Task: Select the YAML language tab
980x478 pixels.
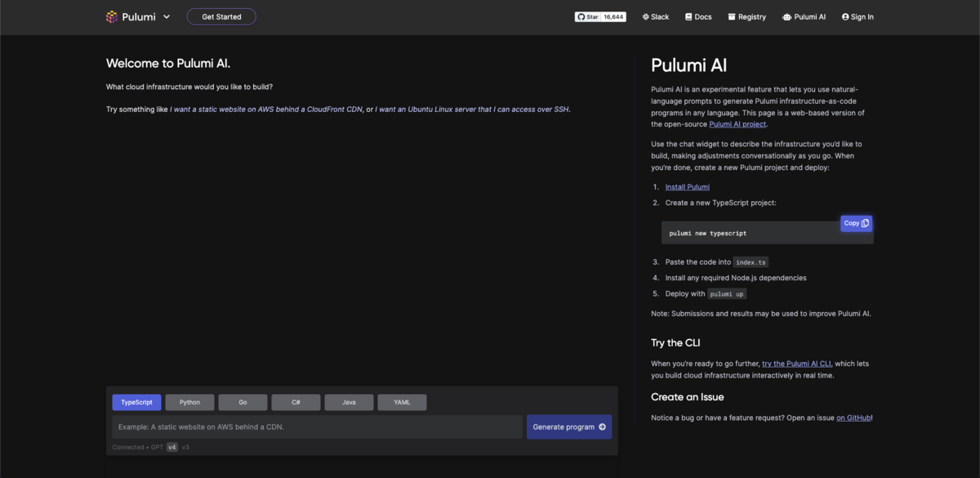Action: coord(402,402)
